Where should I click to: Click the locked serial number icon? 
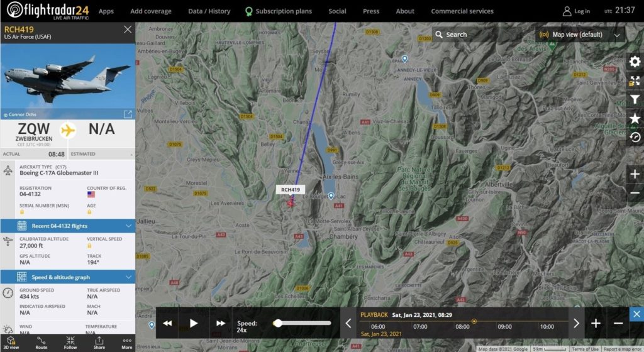22,212
